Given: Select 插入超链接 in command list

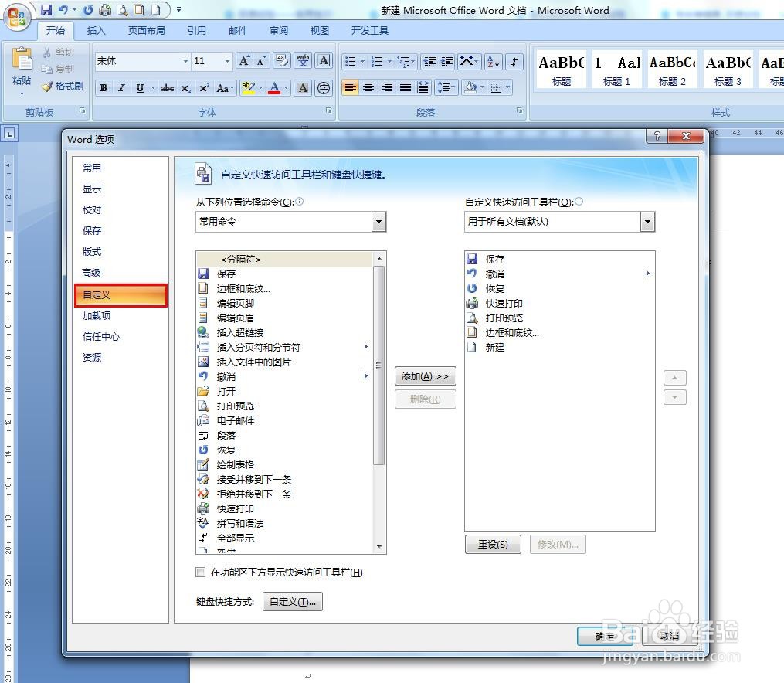Looking at the screenshot, I should 284,332.
